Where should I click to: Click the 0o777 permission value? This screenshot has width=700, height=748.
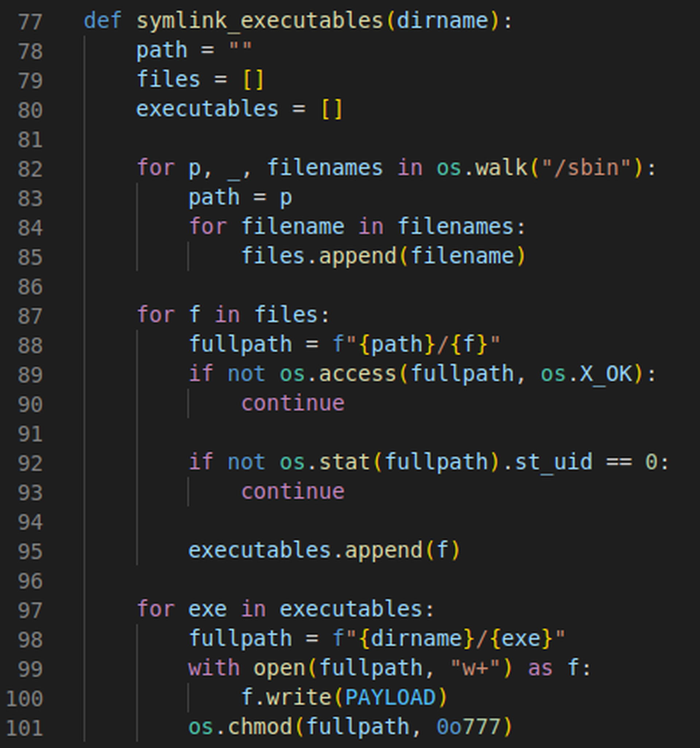point(469,727)
